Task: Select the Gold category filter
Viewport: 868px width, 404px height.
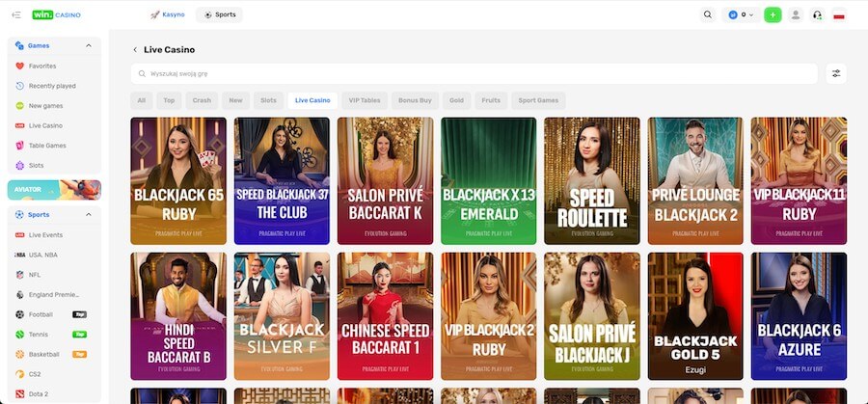Action: click(457, 100)
